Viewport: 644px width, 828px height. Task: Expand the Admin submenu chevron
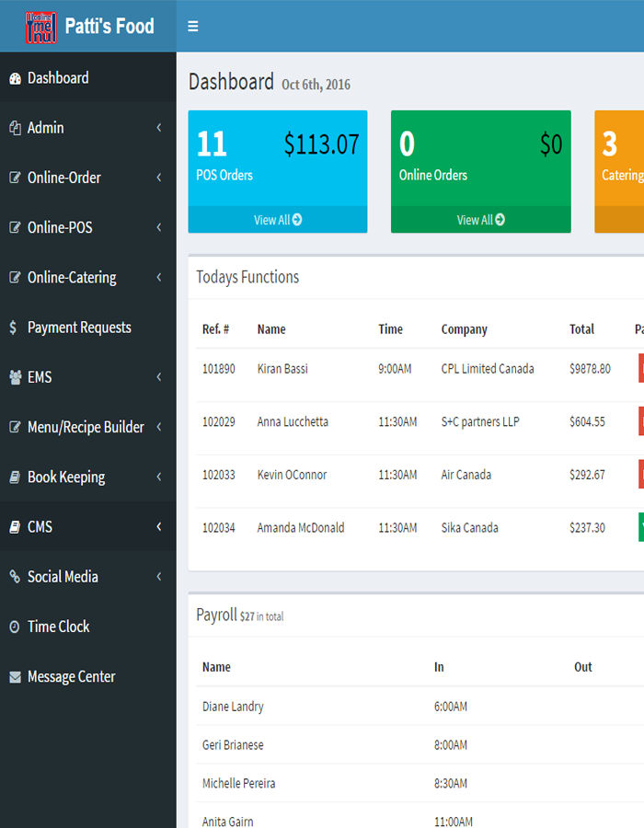(x=158, y=128)
